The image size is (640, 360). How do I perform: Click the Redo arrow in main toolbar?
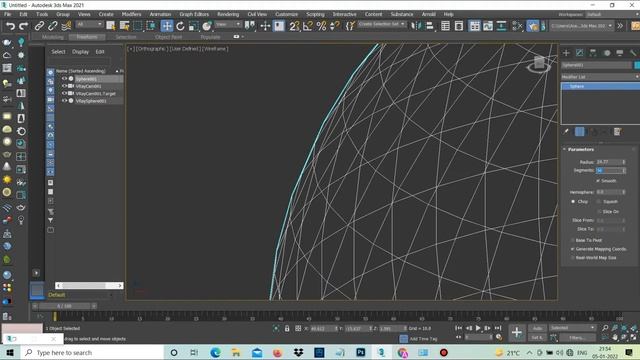click(24, 26)
